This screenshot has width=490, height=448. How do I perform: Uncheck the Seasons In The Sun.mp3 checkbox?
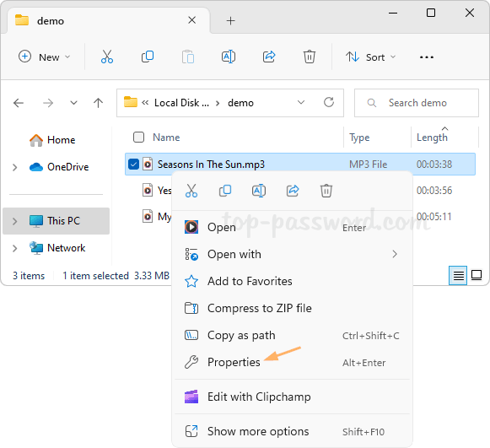click(x=133, y=165)
